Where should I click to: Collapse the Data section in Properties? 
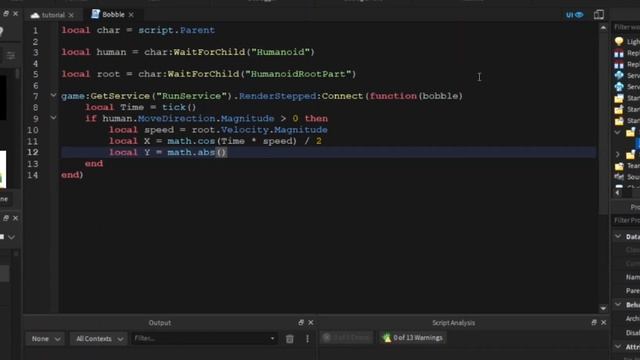(x=618, y=236)
